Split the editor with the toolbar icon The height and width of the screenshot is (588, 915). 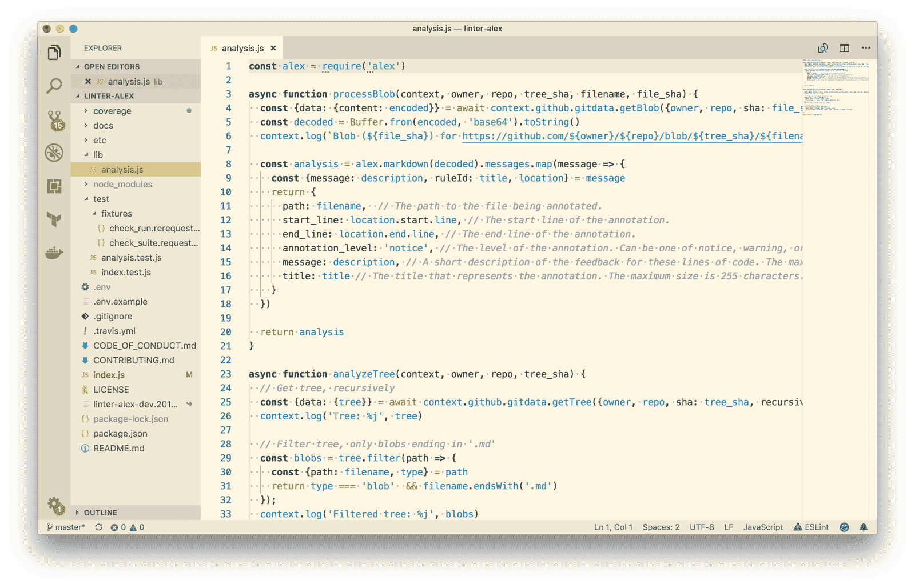click(844, 48)
